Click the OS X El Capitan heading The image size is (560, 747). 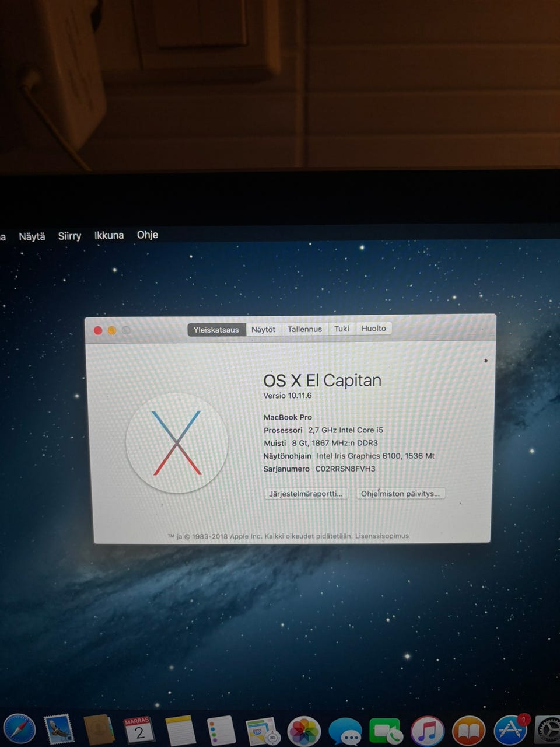[322, 381]
